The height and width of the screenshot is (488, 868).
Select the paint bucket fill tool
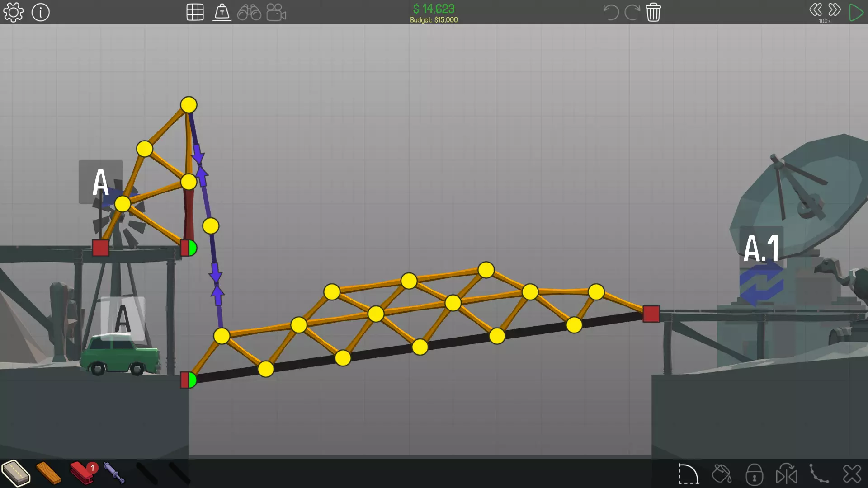722,474
